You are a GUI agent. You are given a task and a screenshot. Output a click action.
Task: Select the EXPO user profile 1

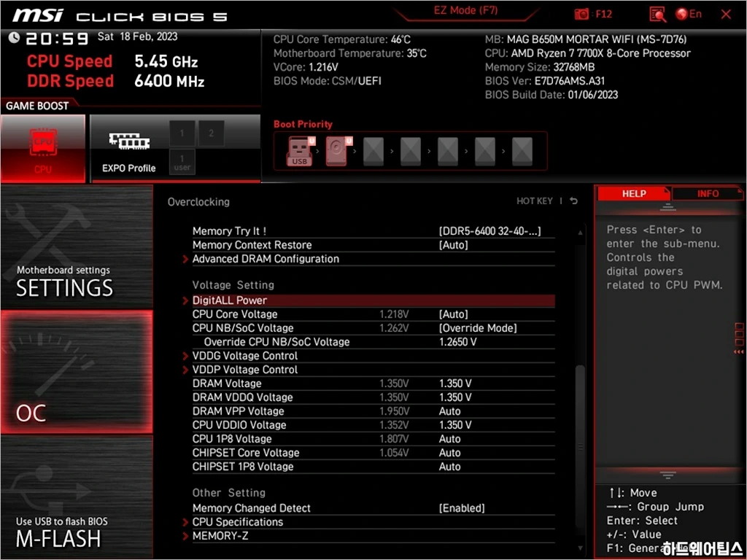click(182, 162)
